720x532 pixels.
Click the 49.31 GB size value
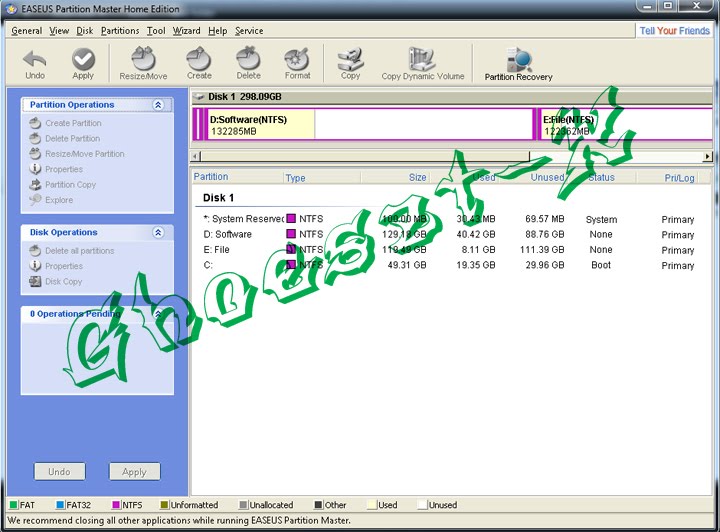407,265
